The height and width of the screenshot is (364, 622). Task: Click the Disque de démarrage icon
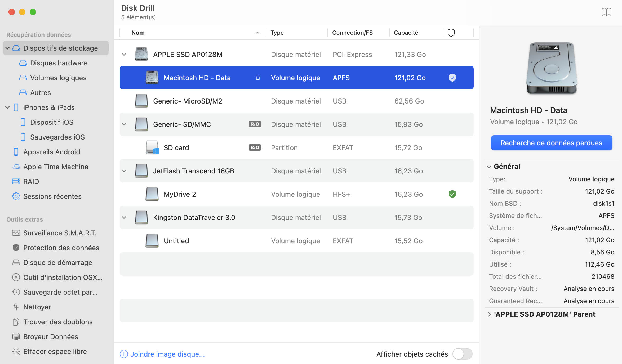pos(16,263)
